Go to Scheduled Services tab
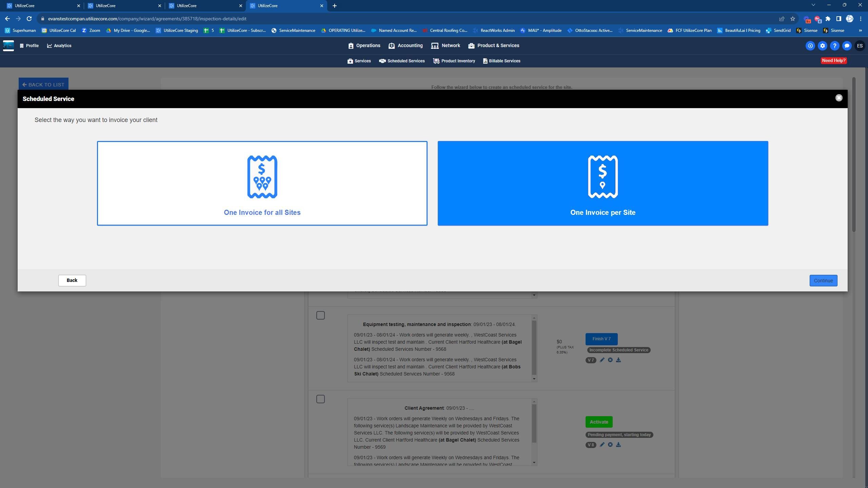868x488 pixels. 402,61
